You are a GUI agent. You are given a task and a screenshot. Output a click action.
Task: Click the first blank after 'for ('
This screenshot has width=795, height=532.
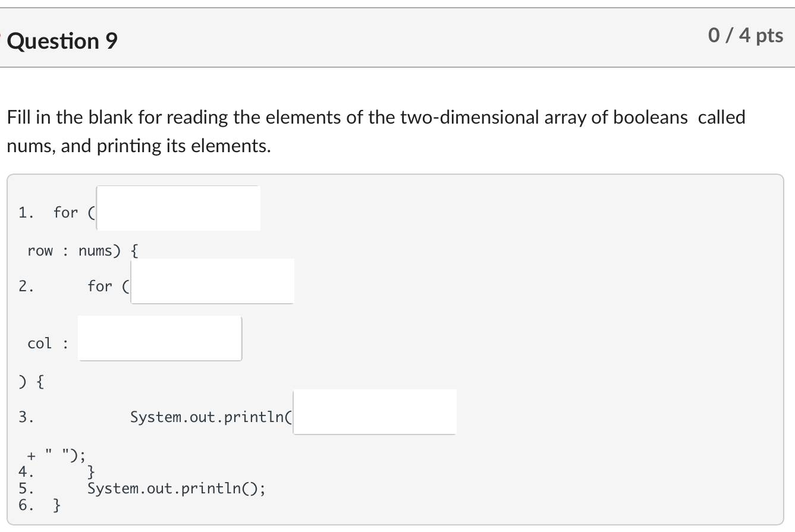(178, 207)
